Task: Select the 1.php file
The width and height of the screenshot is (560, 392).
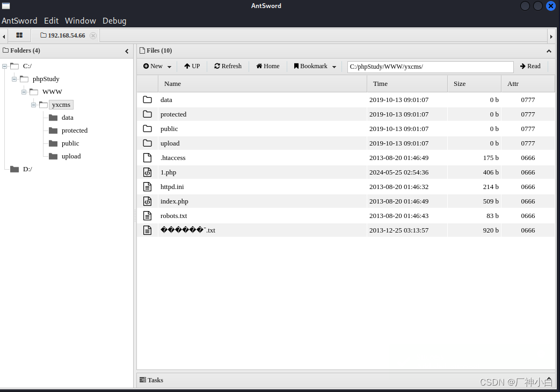Action: [168, 172]
